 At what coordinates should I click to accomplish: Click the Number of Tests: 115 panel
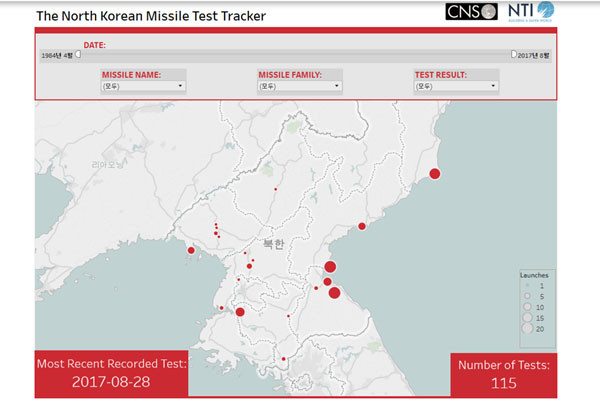(x=504, y=375)
